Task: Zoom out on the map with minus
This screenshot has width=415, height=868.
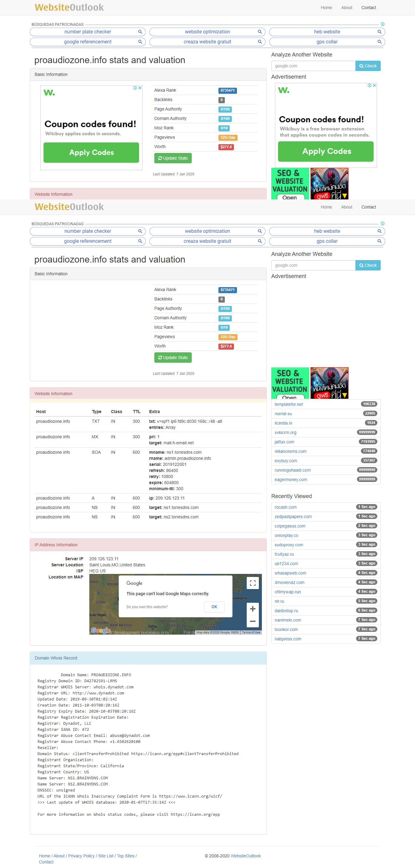Action: [x=252, y=621]
